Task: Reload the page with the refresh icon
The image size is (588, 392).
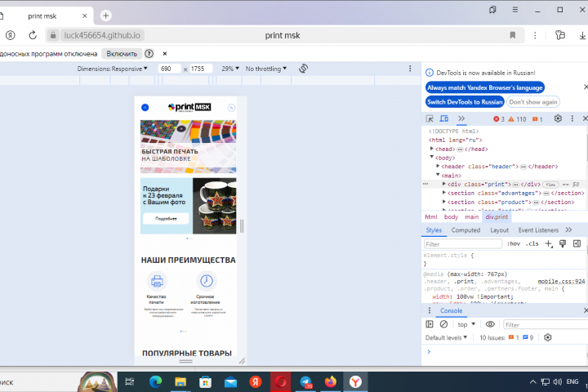Action: click(33, 35)
